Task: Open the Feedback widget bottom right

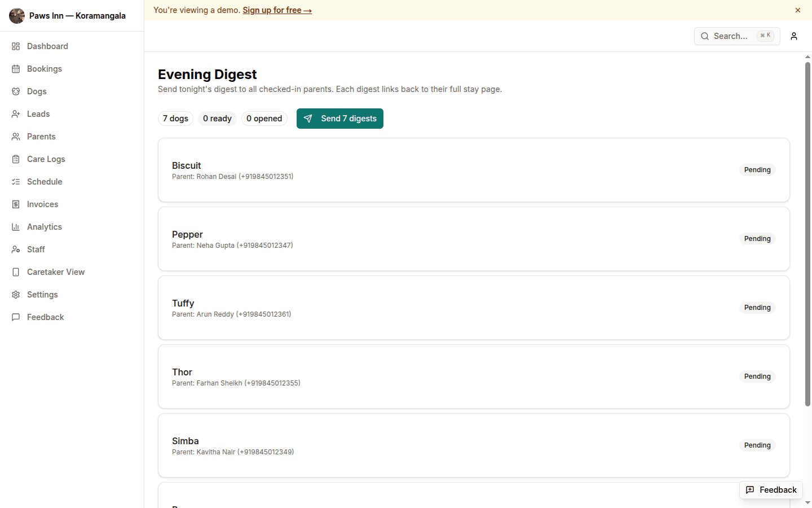Action: point(771,490)
